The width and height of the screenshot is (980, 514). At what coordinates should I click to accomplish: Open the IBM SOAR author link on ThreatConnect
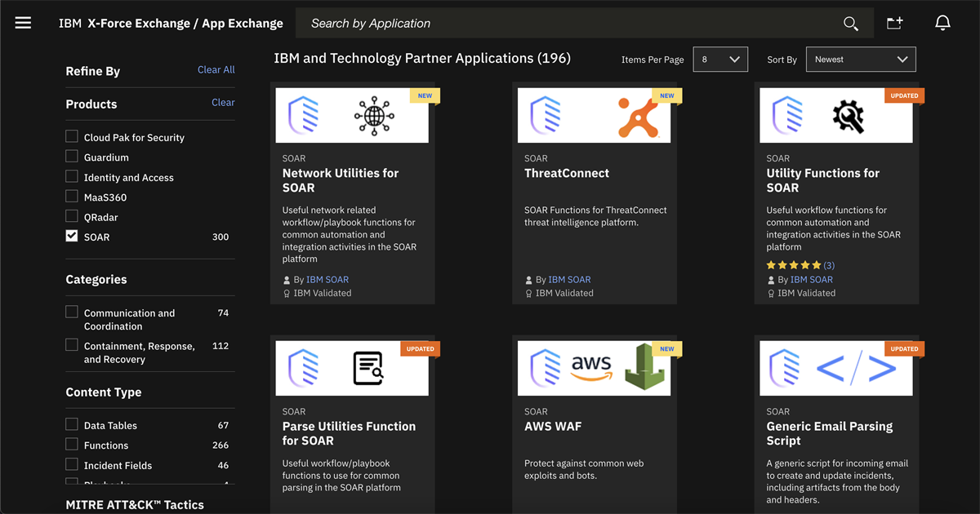(569, 279)
